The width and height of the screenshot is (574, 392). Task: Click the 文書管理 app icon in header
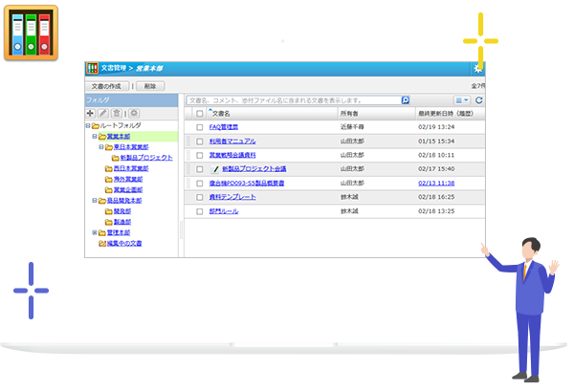click(93, 69)
